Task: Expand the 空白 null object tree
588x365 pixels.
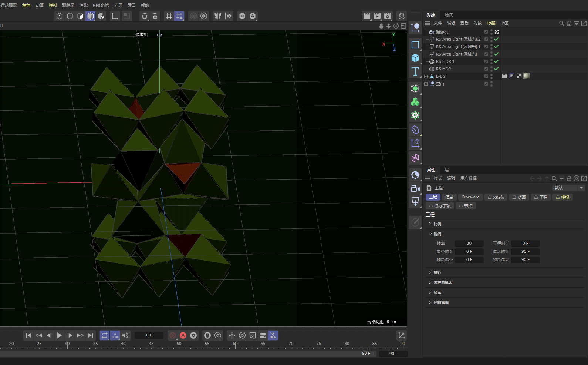Action: pyautogui.click(x=426, y=84)
